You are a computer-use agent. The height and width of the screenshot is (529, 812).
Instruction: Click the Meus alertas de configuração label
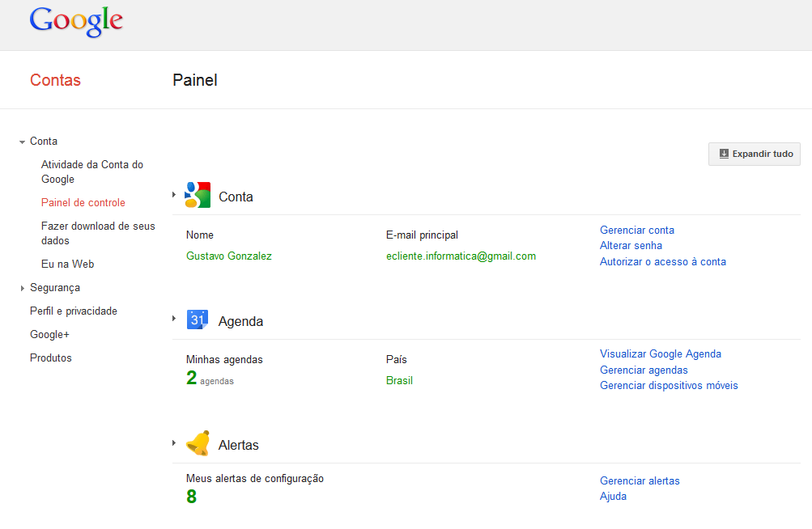(255, 479)
